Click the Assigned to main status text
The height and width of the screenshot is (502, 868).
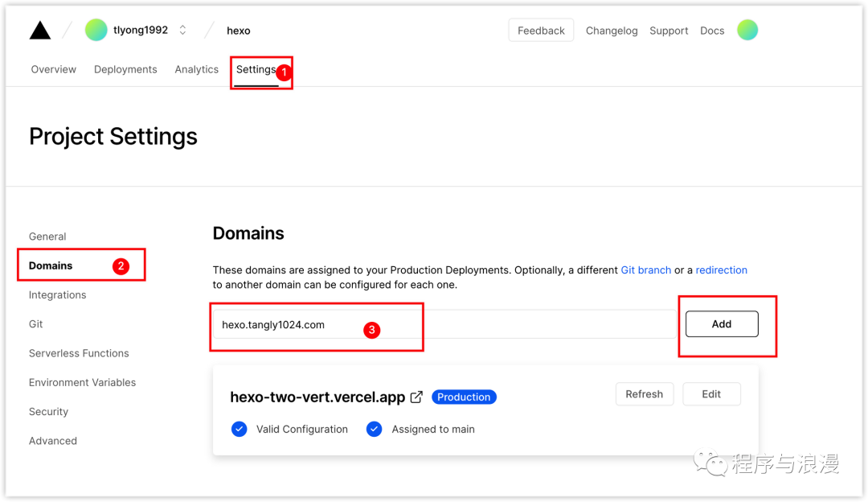(433, 430)
